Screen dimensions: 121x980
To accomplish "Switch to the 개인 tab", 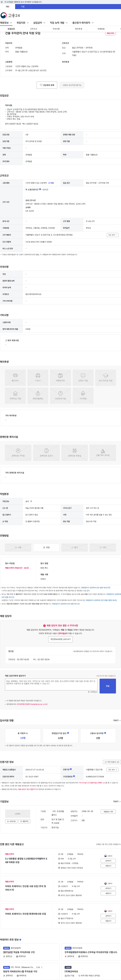I will tap(8, 6).
